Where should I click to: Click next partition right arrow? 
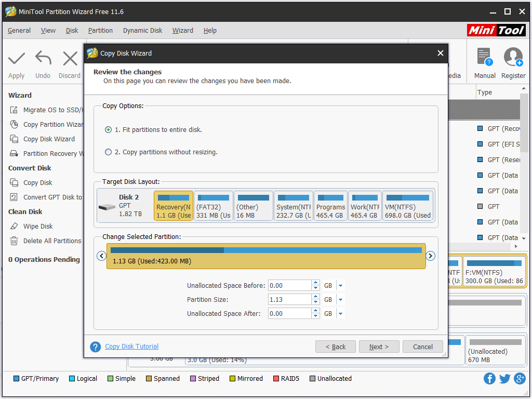(430, 256)
